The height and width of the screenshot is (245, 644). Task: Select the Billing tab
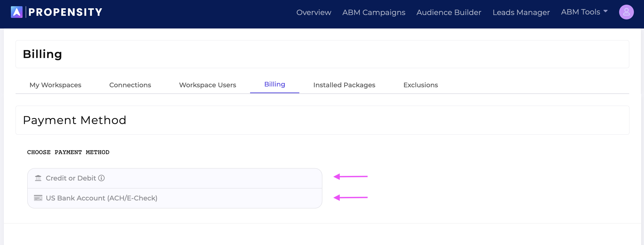[x=275, y=84]
